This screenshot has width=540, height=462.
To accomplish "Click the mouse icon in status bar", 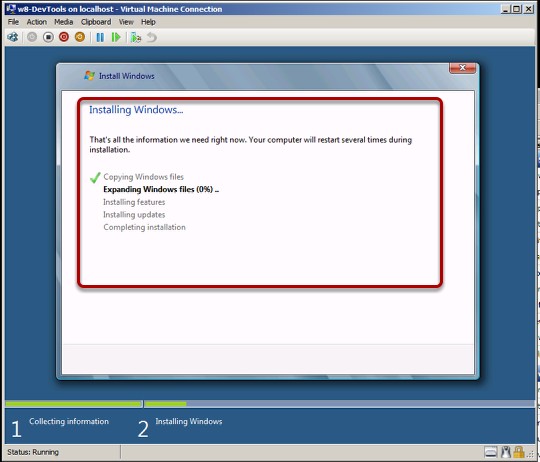I will click(506, 452).
